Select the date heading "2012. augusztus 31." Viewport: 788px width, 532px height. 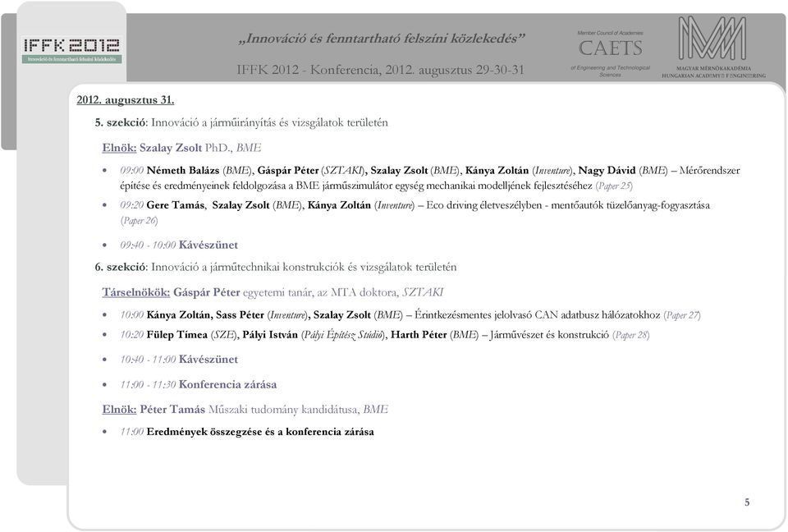pyautogui.click(x=125, y=100)
